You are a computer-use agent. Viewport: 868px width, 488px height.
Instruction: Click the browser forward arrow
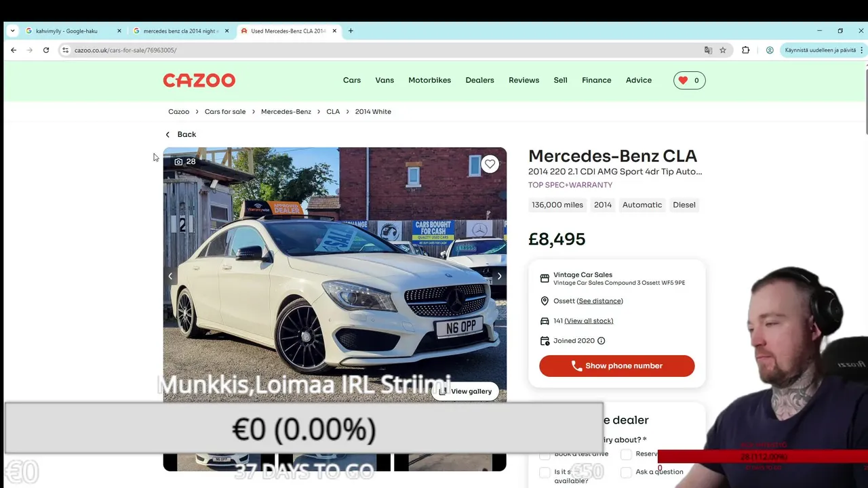coord(29,50)
